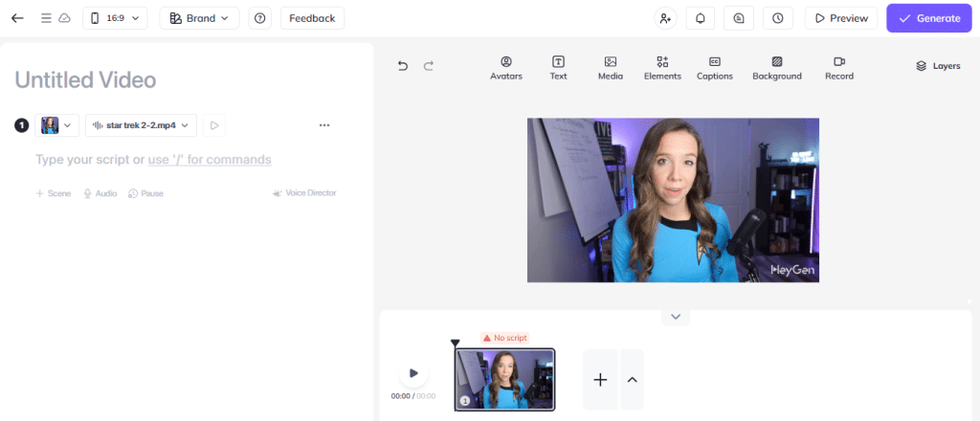Invite a collaborator via add-person icon
The height and width of the screenshot is (421, 980).
pos(666,18)
